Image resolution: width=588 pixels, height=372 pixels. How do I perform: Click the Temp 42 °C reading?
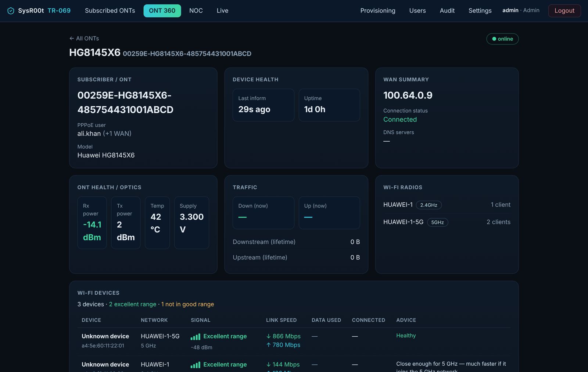pyautogui.click(x=156, y=223)
